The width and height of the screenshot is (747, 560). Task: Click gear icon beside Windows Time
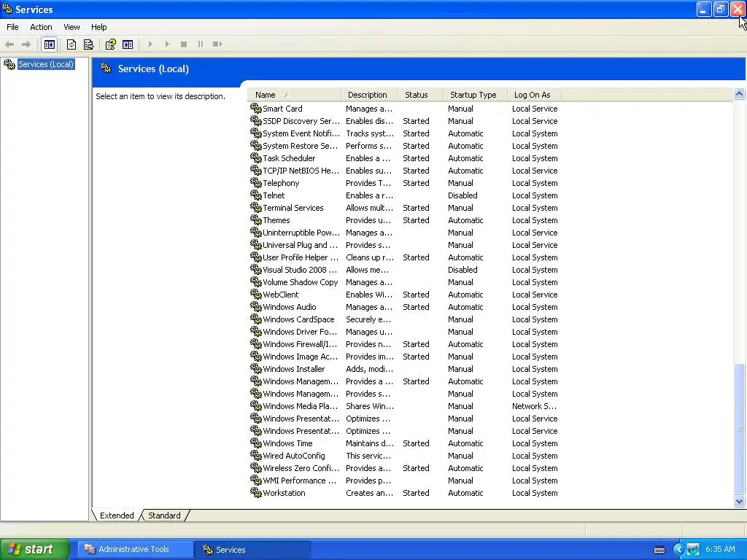(x=256, y=443)
